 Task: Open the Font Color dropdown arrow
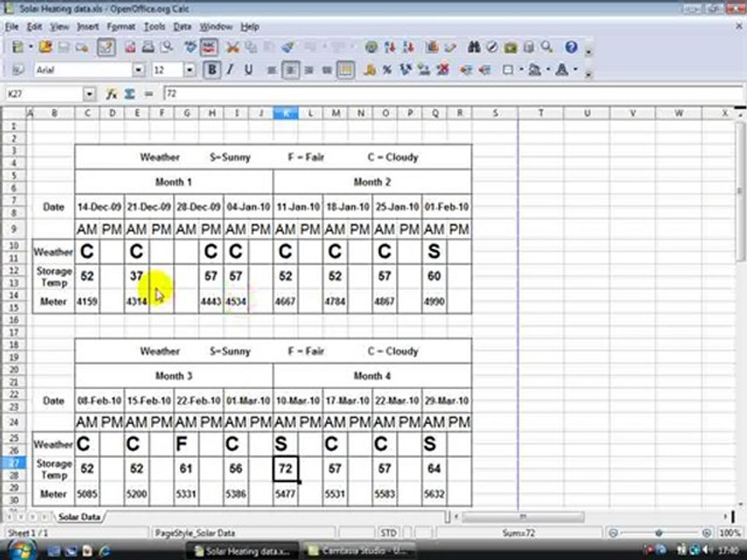(x=576, y=70)
